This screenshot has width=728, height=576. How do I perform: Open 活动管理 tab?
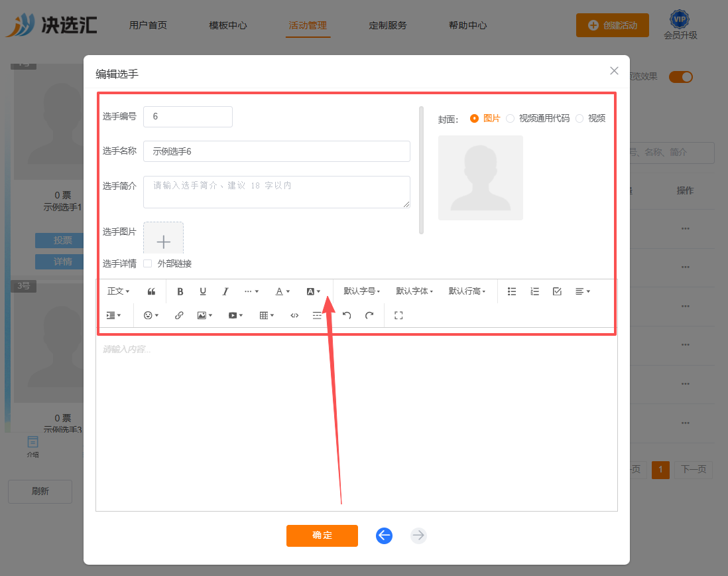(308, 25)
